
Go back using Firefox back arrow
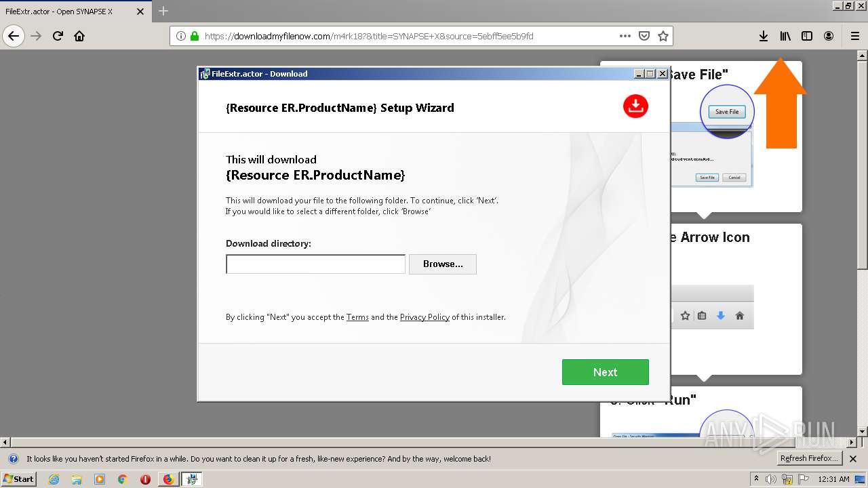(14, 36)
